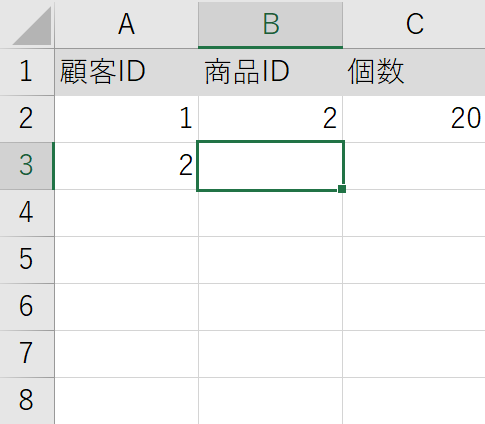Select row 1 header
This screenshot has height=424, width=485.
pyautogui.click(x=27, y=72)
